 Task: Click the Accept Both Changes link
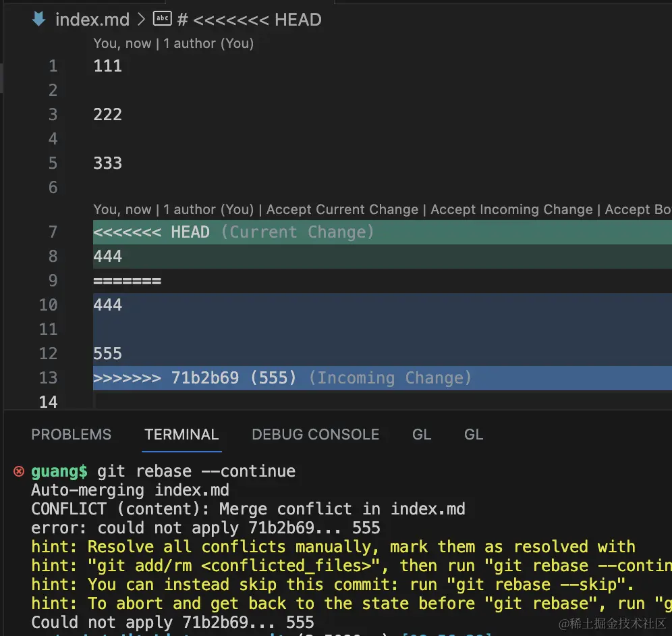point(638,209)
